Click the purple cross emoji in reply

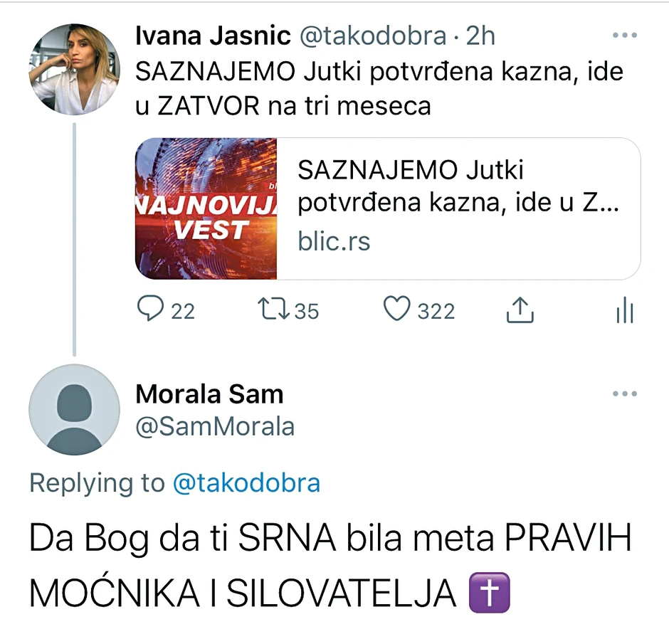point(490,594)
